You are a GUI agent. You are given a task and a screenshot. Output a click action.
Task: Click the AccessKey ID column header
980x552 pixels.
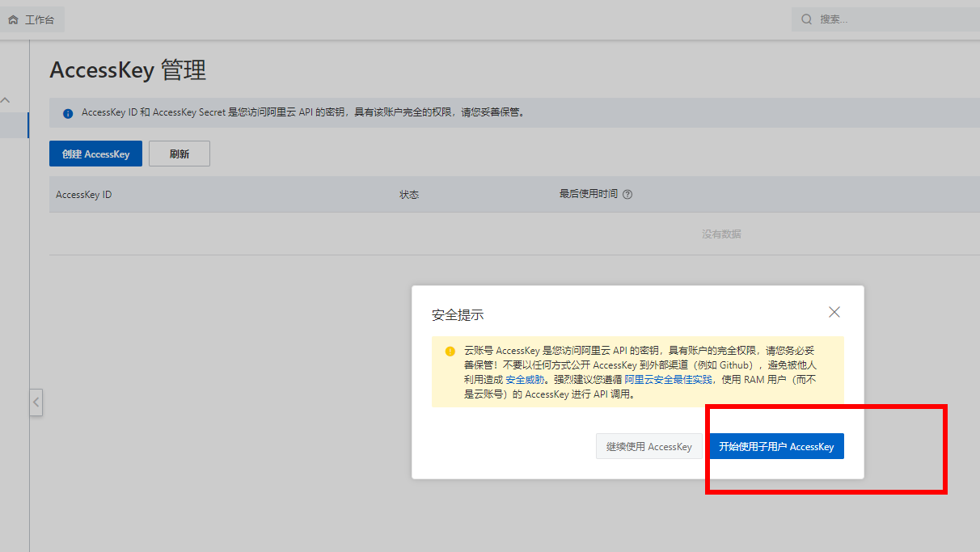click(x=83, y=195)
